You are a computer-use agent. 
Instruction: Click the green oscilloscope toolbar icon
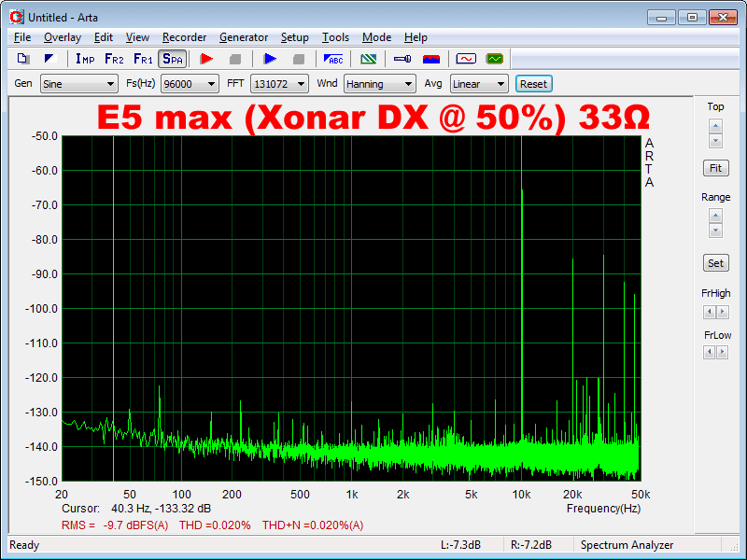(x=495, y=59)
